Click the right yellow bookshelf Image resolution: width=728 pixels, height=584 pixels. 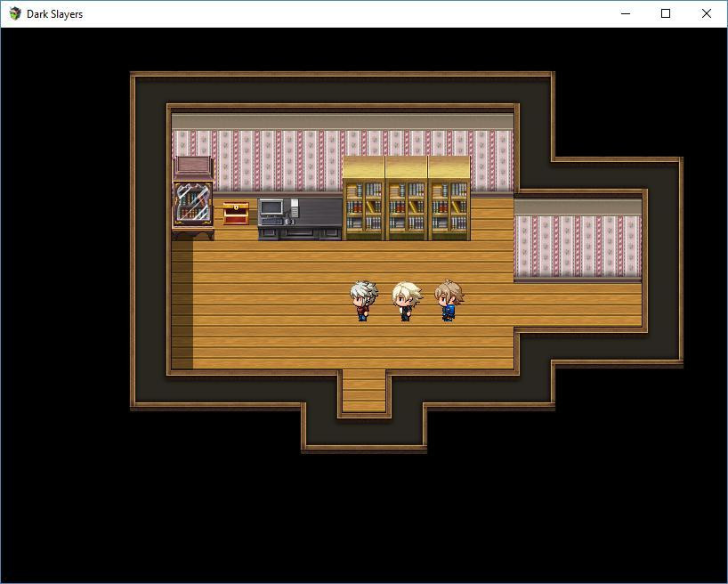click(x=449, y=199)
